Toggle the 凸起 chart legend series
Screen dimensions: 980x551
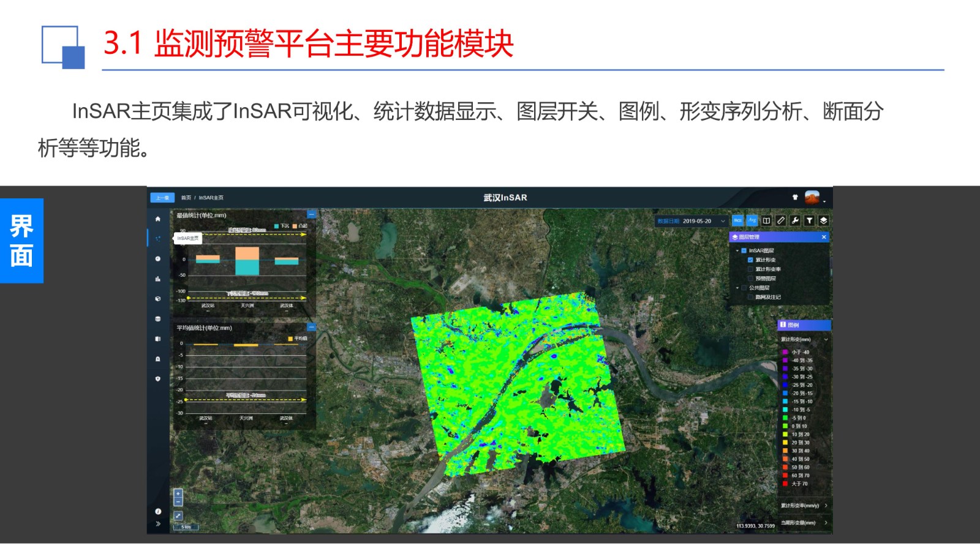[300, 226]
